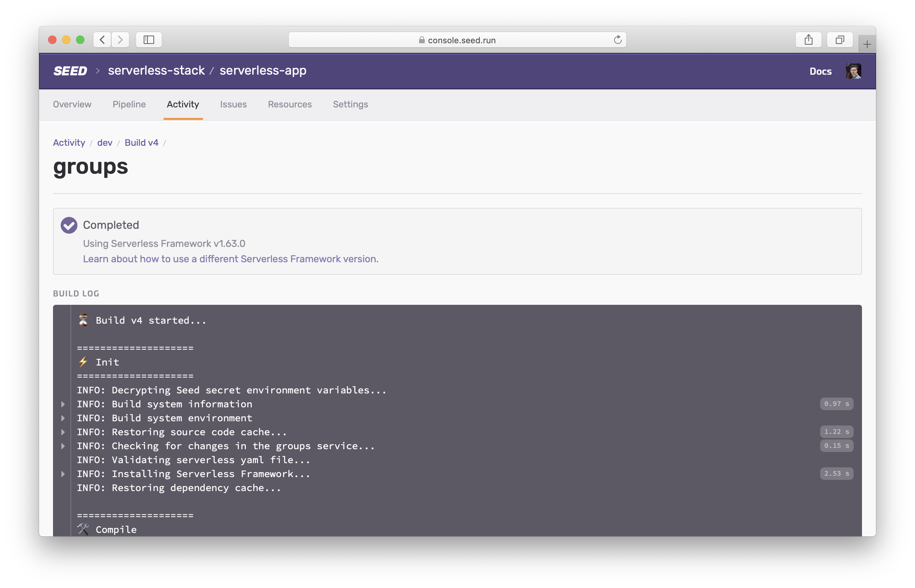Go to the Settings tab
The image size is (915, 588).
(x=350, y=104)
